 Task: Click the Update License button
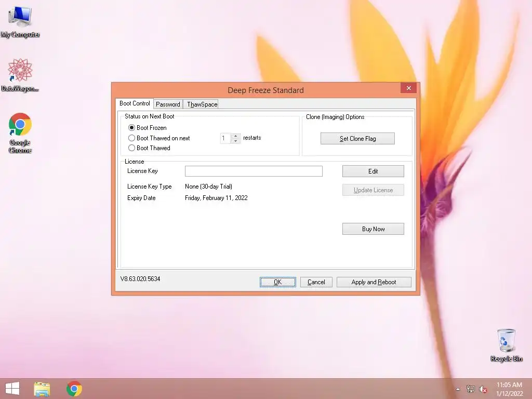point(373,190)
